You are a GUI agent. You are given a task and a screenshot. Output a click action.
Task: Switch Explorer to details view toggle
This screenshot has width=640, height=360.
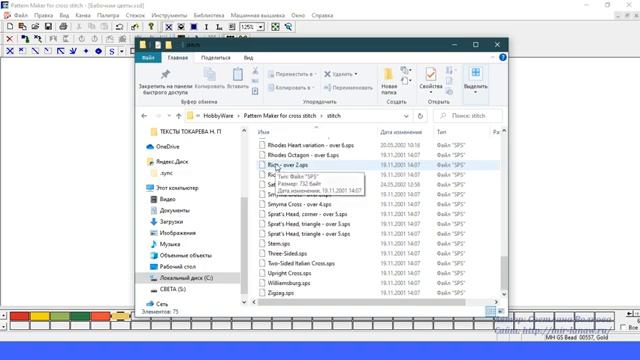click(491, 311)
